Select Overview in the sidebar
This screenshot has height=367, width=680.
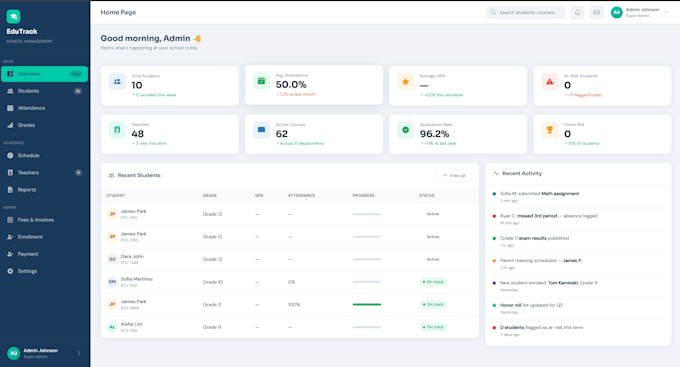pos(44,74)
